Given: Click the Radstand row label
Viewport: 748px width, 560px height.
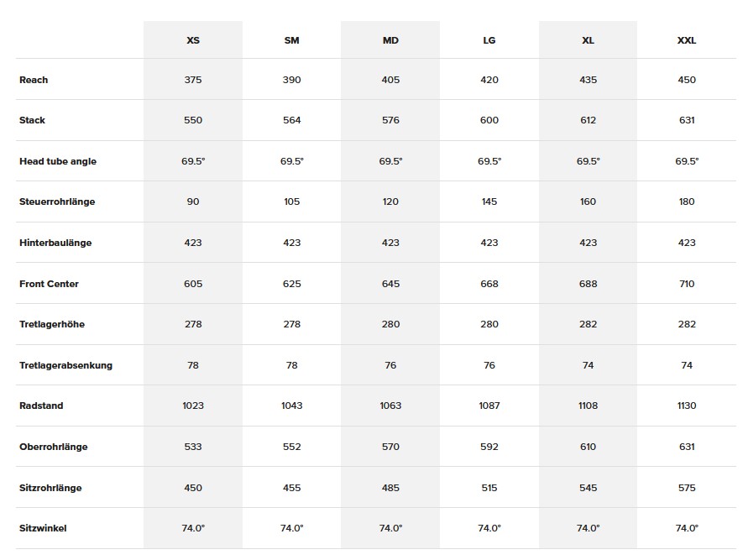Looking at the screenshot, I should tap(41, 406).
